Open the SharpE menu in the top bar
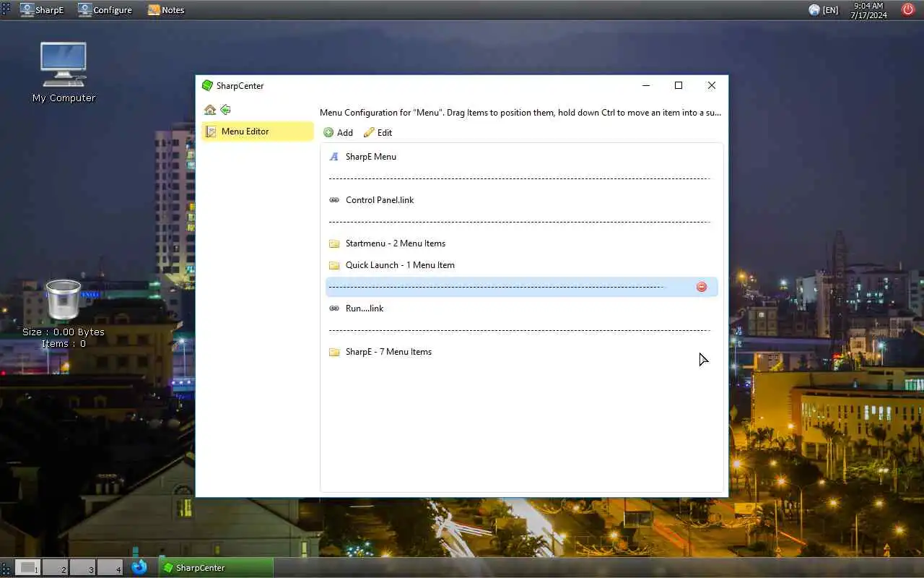The height and width of the screenshot is (578, 924). click(x=42, y=10)
